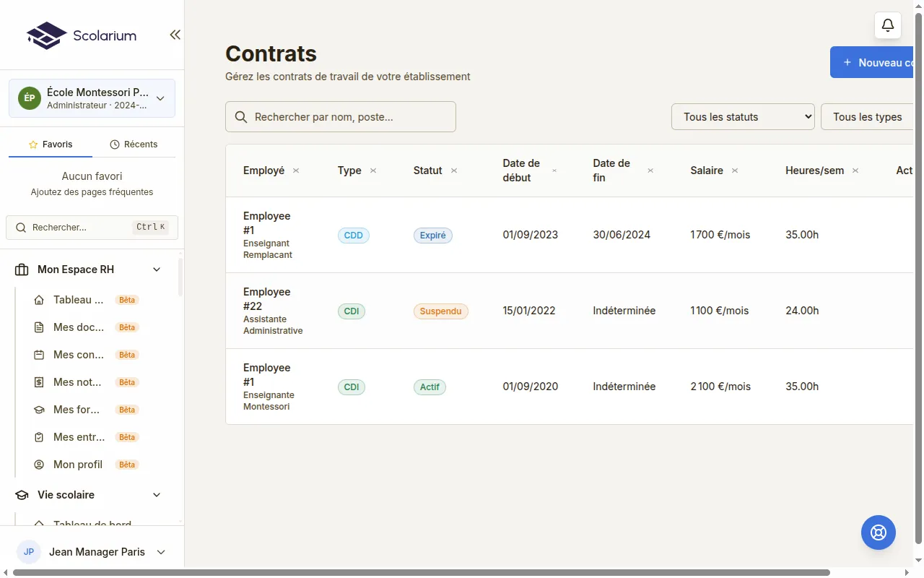Click the document icon beside Mes doc...
This screenshot has width=924, height=578.
click(x=39, y=327)
